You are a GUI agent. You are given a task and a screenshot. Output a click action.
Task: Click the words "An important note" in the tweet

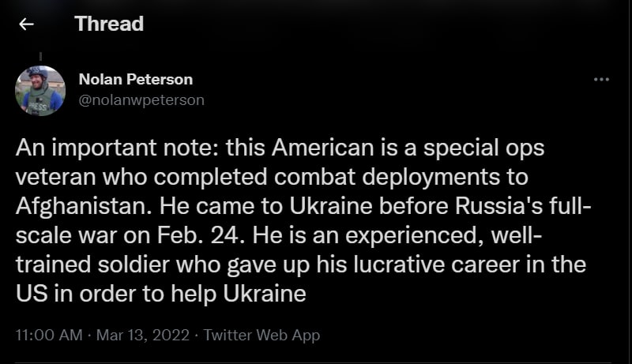coord(115,148)
